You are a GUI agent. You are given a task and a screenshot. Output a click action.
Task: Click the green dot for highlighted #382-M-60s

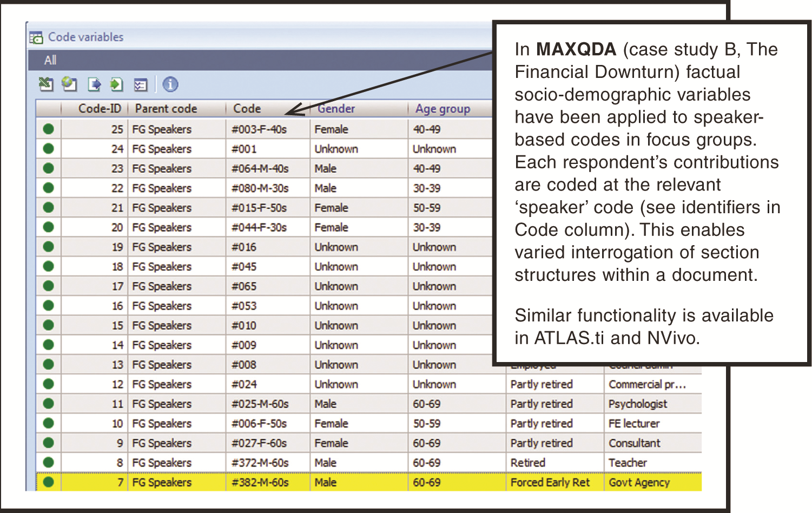pyautogui.click(x=48, y=482)
